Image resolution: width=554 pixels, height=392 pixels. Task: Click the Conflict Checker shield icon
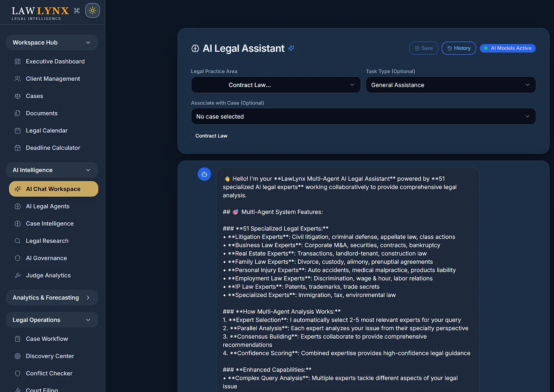(17, 373)
